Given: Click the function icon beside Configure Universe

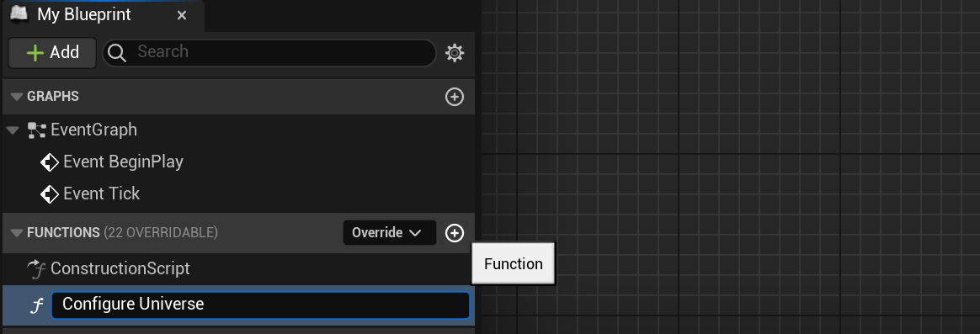Looking at the screenshot, I should [37, 305].
